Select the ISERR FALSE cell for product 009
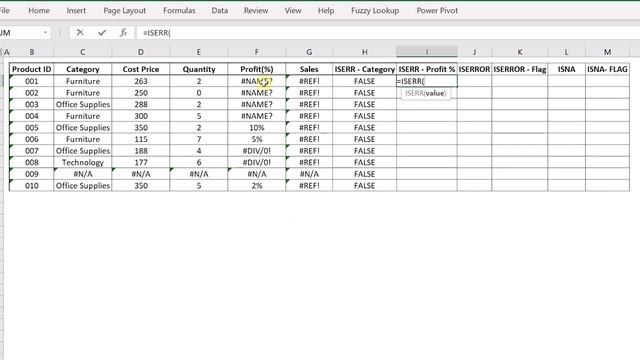 pyautogui.click(x=364, y=174)
